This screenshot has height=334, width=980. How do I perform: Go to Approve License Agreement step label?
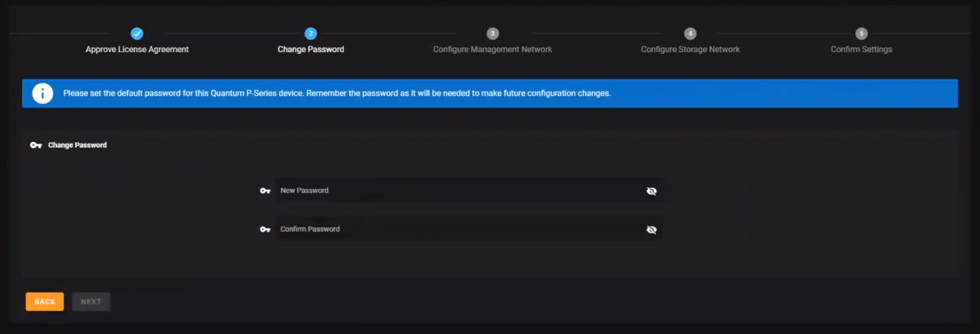coord(137,49)
